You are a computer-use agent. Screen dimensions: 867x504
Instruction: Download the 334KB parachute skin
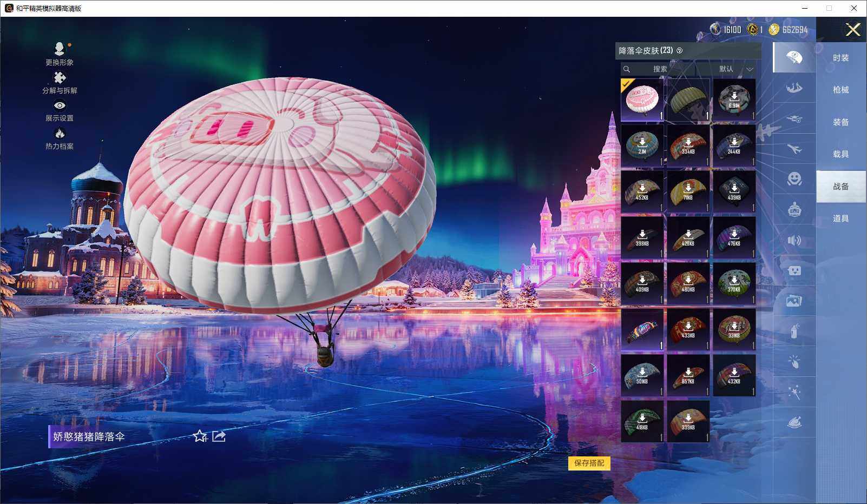tap(688, 146)
